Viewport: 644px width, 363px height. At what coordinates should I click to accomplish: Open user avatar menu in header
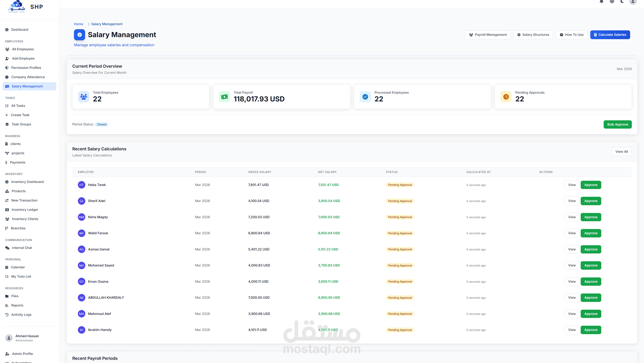click(633, 2)
